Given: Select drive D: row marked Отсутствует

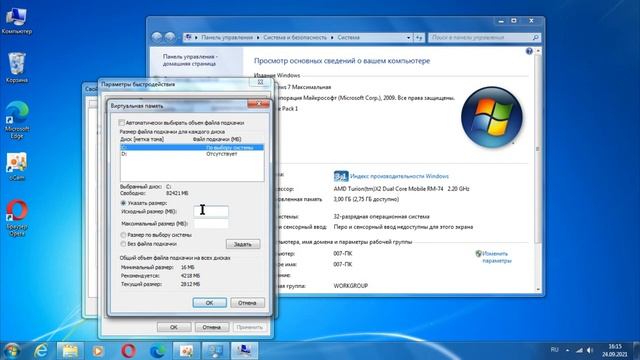Looking at the screenshot, I should (x=191, y=154).
